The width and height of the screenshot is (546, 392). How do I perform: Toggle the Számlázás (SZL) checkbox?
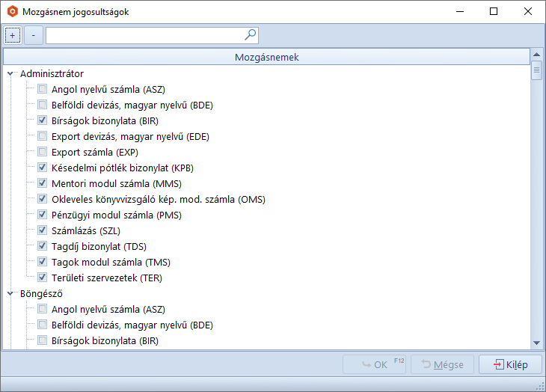click(x=43, y=230)
